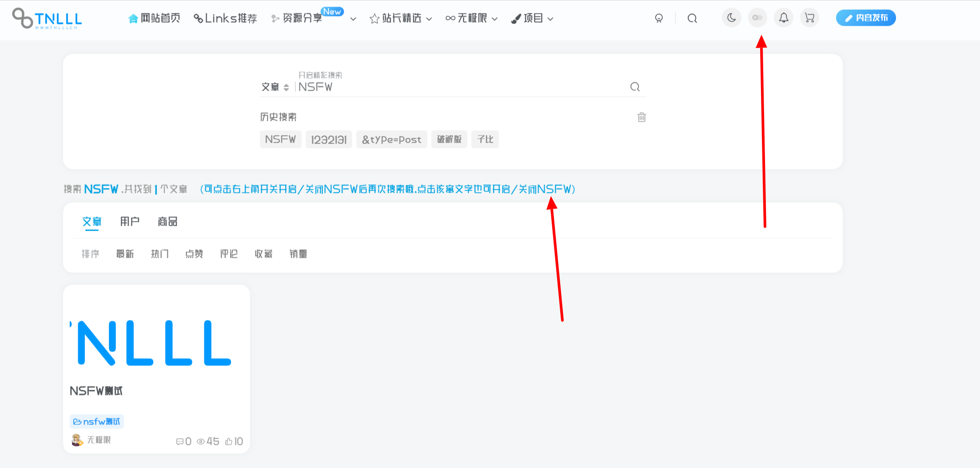Image resolution: width=980 pixels, height=468 pixels.
Task: Open the NSFW测试 article thumbnail
Action: (x=156, y=342)
